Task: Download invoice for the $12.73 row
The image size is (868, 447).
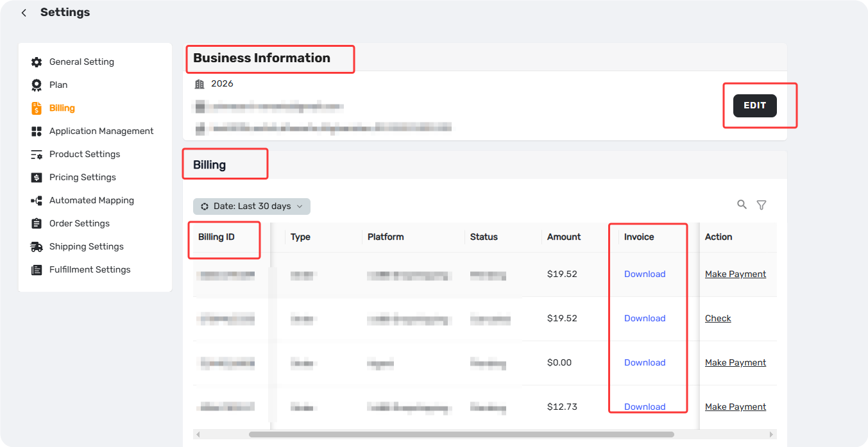Action: pyautogui.click(x=645, y=407)
